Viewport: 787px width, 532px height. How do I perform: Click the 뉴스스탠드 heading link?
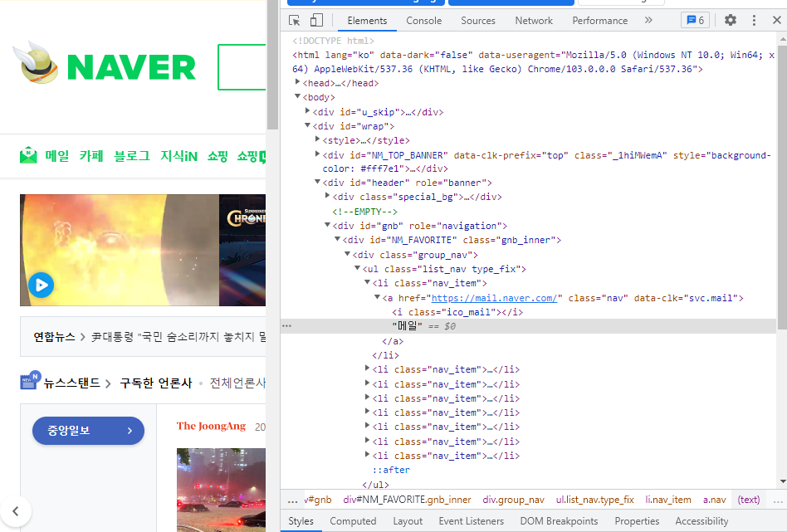click(71, 383)
